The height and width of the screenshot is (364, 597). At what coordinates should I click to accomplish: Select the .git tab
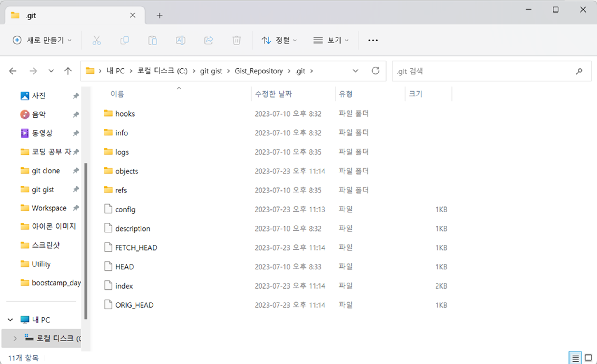pos(75,15)
